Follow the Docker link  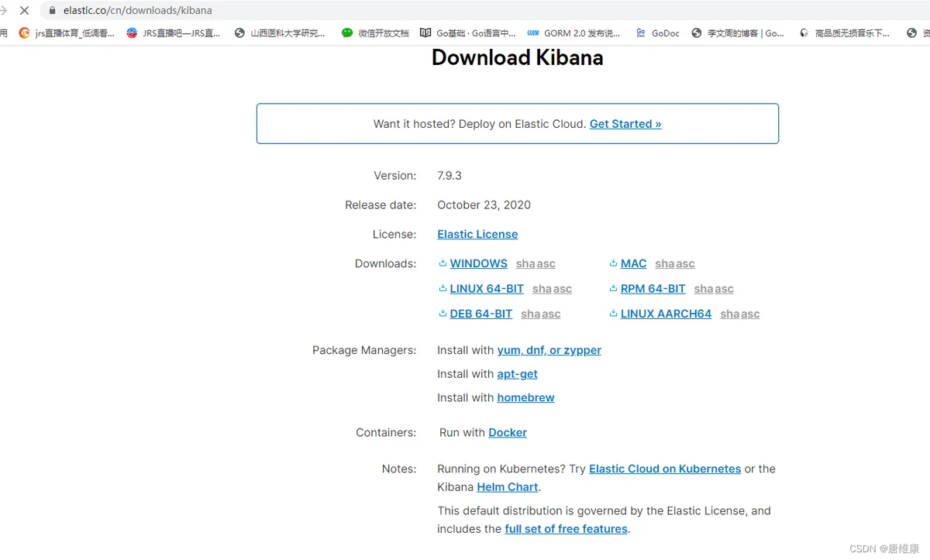507,432
